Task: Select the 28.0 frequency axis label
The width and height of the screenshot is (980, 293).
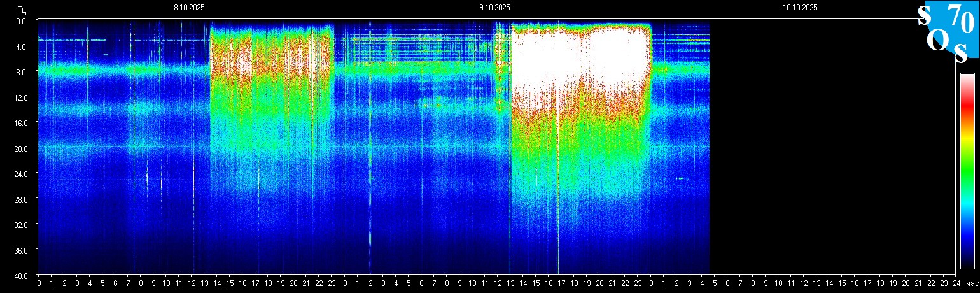Action: 21,199
